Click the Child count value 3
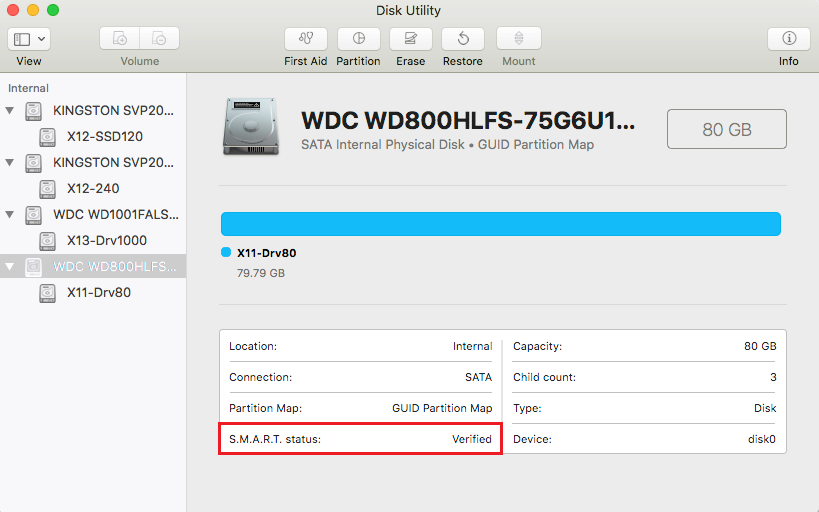This screenshot has width=819, height=512. click(x=773, y=377)
